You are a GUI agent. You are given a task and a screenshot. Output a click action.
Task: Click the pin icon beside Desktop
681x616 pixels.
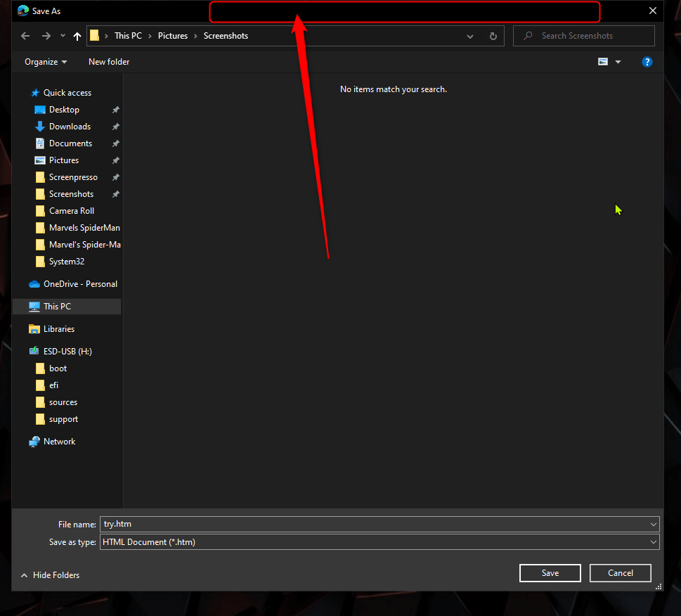pyautogui.click(x=115, y=110)
